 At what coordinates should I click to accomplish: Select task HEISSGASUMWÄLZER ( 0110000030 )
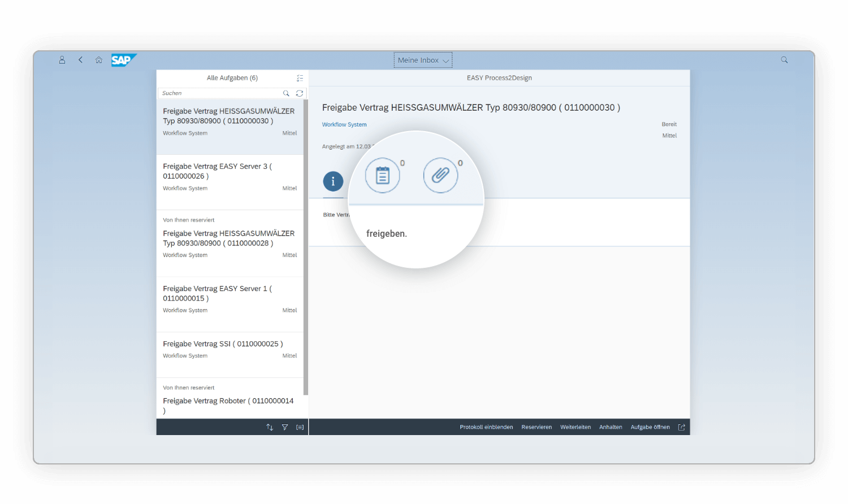coord(230,127)
